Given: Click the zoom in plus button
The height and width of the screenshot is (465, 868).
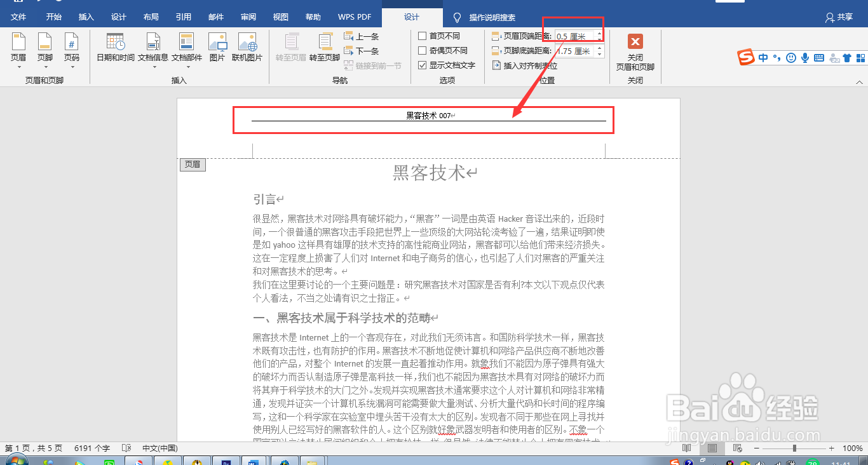Looking at the screenshot, I should 832,448.
